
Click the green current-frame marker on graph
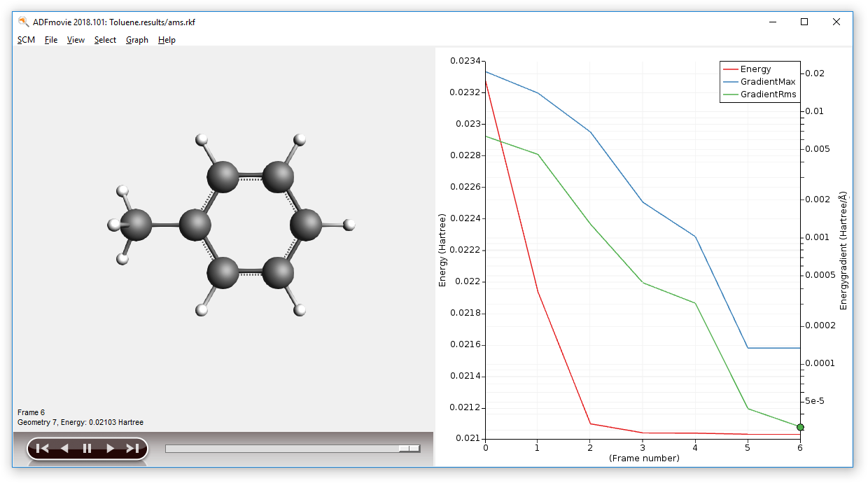(800, 427)
